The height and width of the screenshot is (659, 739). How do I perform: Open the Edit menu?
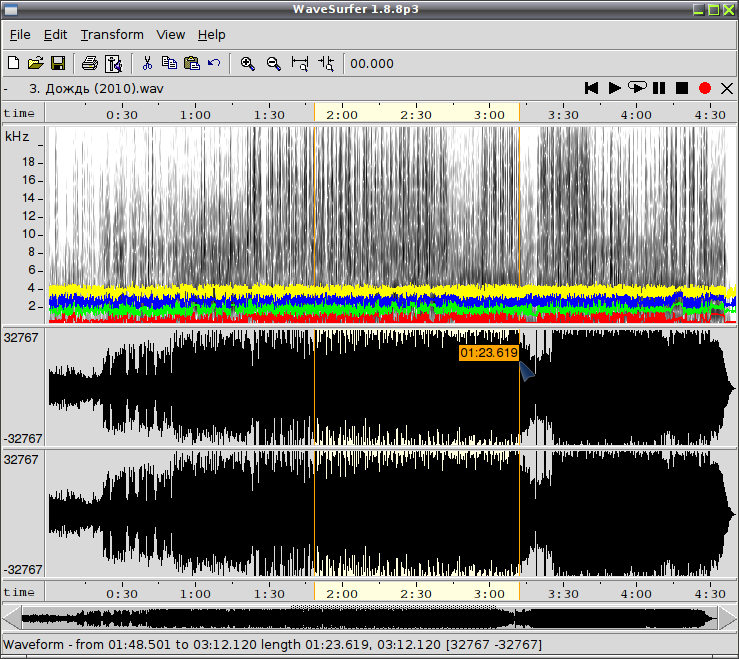tap(55, 35)
